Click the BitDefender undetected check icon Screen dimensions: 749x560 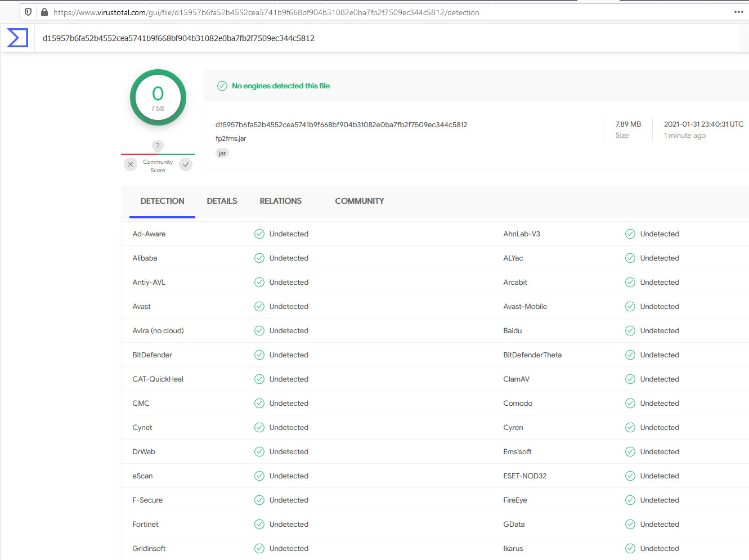(259, 355)
